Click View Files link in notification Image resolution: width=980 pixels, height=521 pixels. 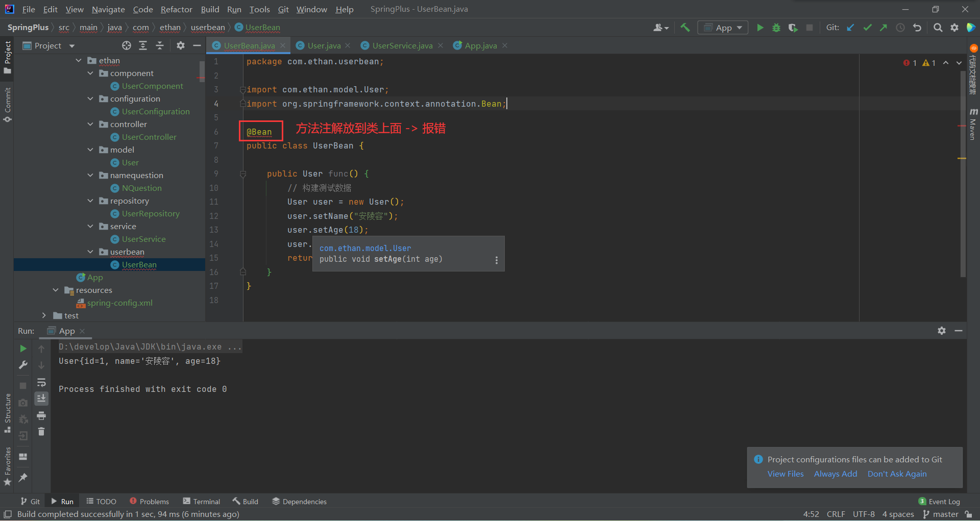click(786, 474)
